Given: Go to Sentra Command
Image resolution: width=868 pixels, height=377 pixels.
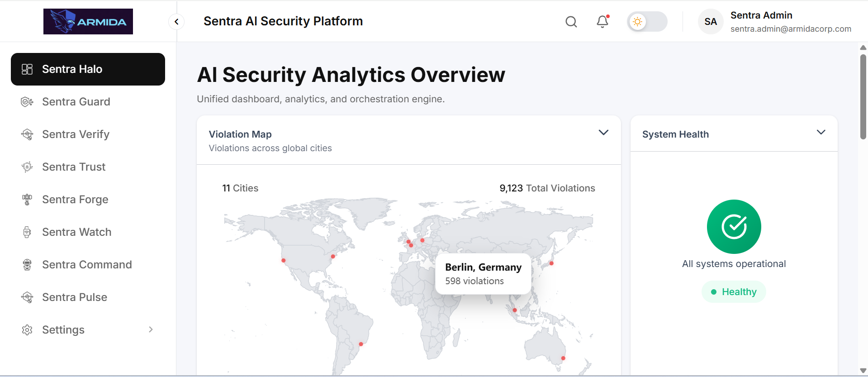Looking at the screenshot, I should pyautogui.click(x=88, y=265).
